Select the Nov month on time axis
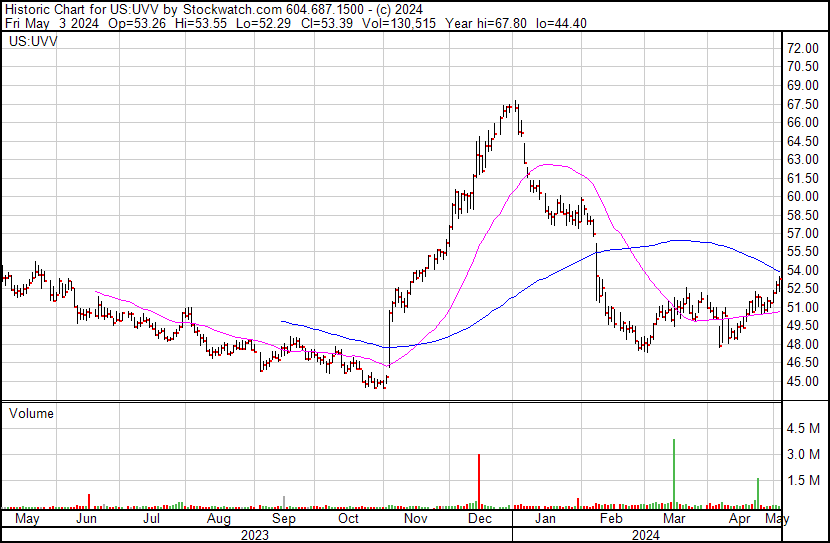The image size is (830, 543). click(x=416, y=520)
